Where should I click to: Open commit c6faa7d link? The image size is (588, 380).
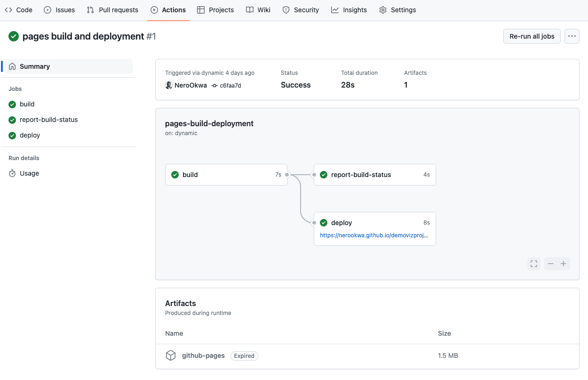coord(230,86)
